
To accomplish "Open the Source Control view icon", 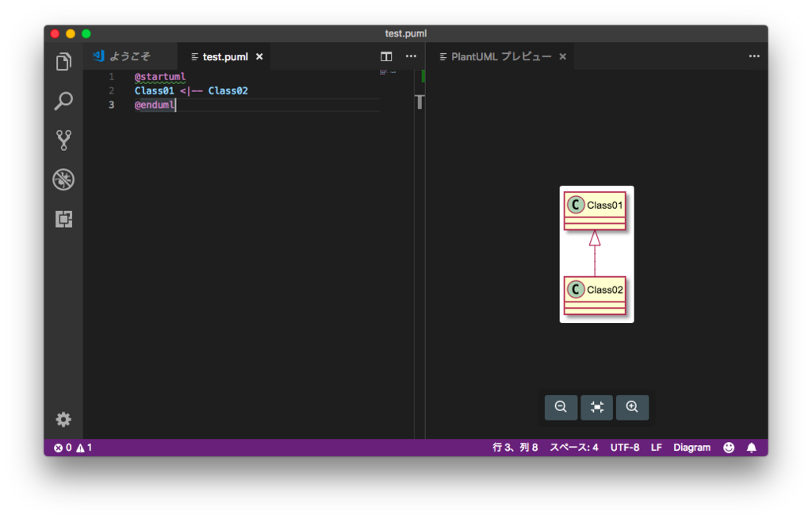I will click(63, 140).
